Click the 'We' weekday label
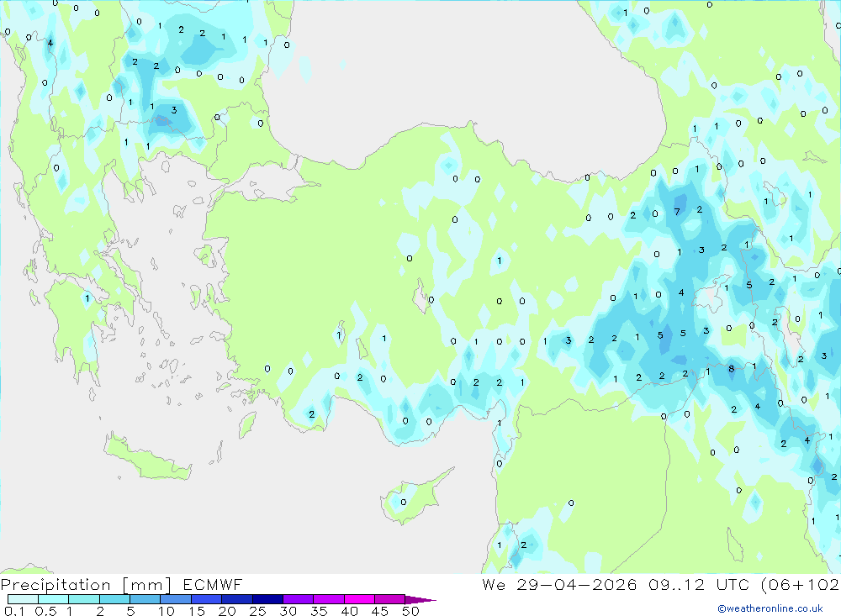841x616 pixels. point(494,584)
